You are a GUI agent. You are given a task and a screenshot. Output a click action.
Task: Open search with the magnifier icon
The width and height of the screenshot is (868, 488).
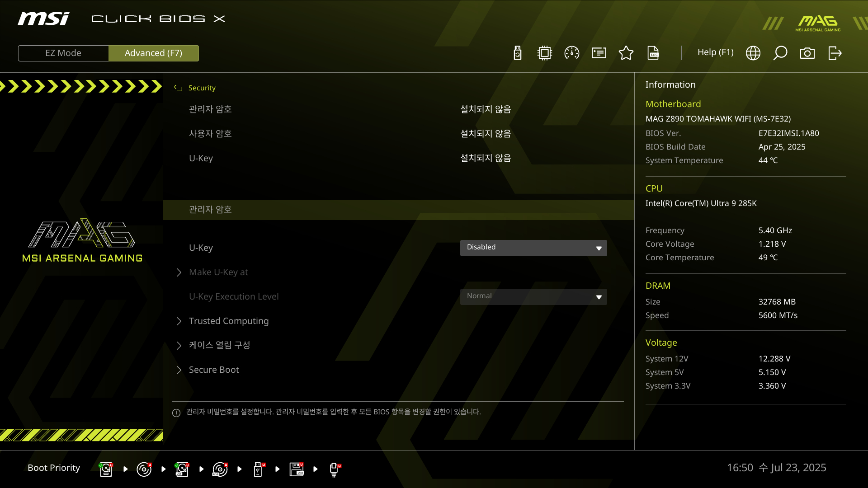pyautogui.click(x=780, y=53)
